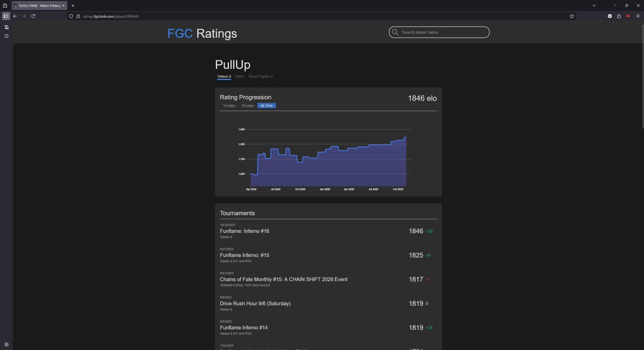644x350 pixels.
Task: Click the 1825 rating value
Action: [416, 255]
